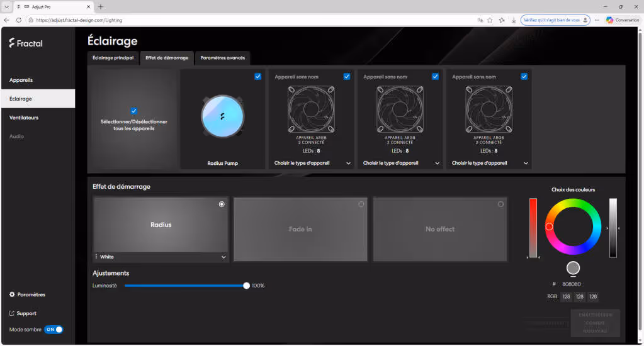Switch to Éclairage principal tab
The image size is (644, 346).
tap(113, 58)
